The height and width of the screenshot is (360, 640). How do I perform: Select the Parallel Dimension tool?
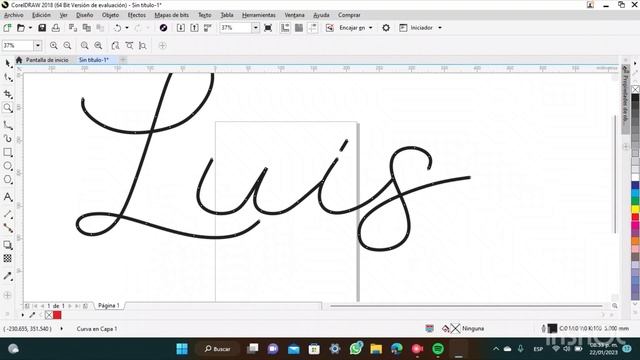click(x=7, y=214)
